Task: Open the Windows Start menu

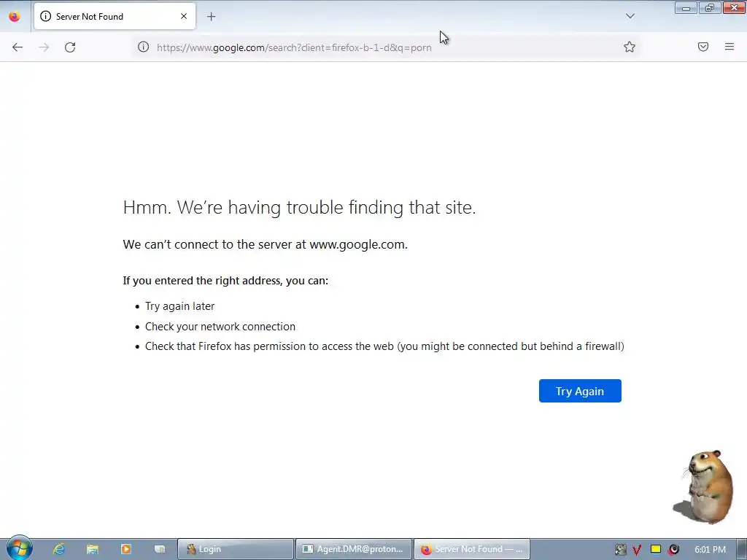Action: pos(19,548)
